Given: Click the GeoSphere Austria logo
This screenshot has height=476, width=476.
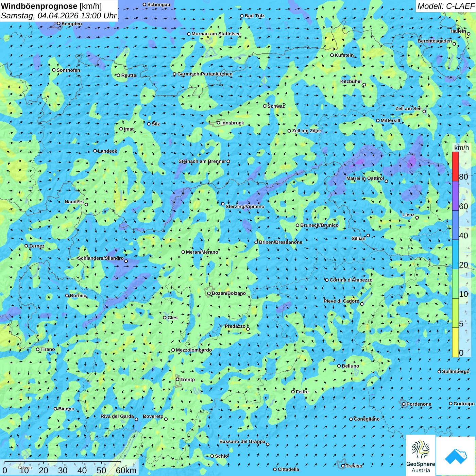Looking at the screenshot, I should click(421, 455).
